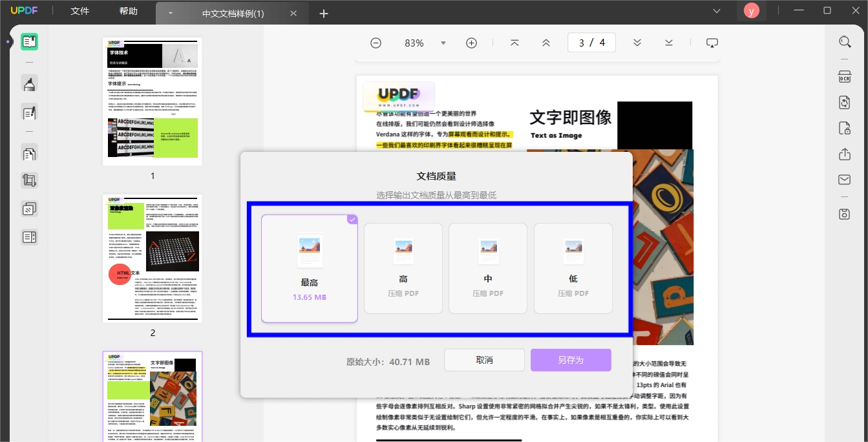Expand the 83% zoom level dropdown
868x442 pixels.
coord(443,43)
